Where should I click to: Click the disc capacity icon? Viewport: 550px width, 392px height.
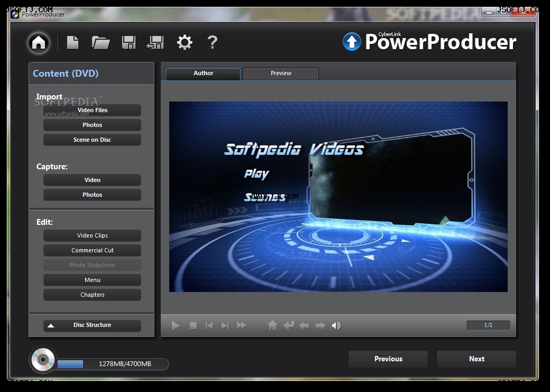pos(43,359)
